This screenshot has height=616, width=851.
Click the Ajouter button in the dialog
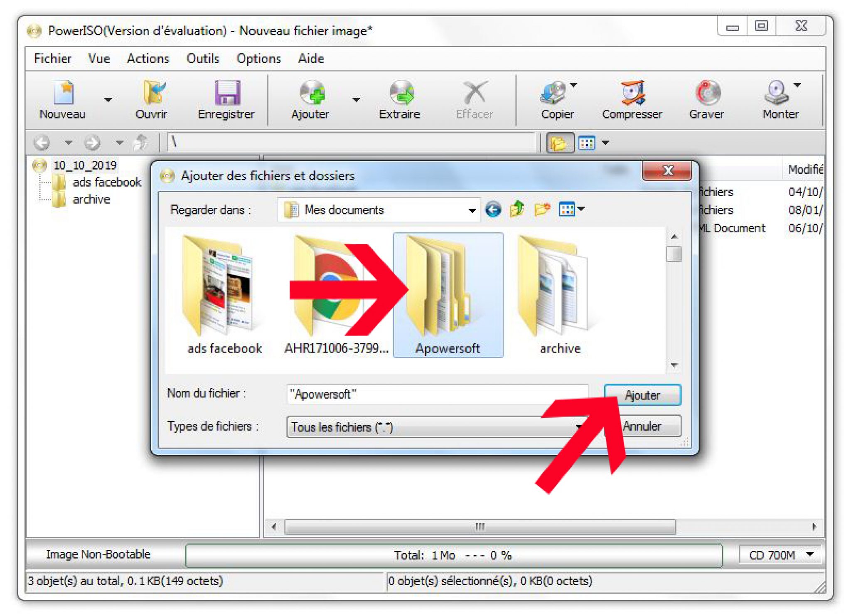pos(642,395)
